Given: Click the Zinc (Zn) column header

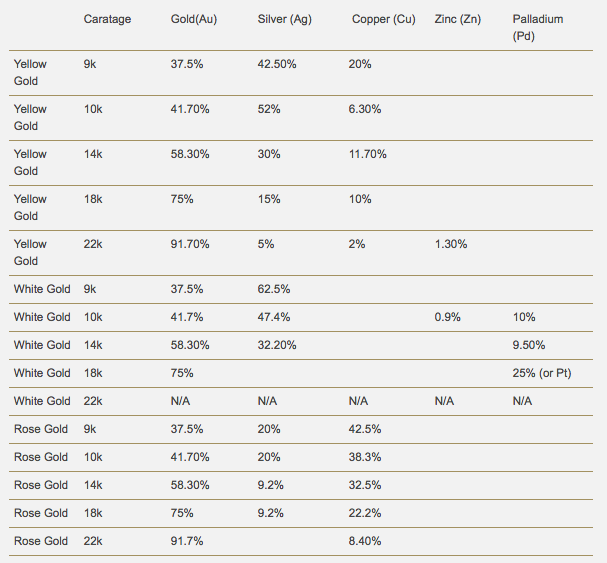Looking at the screenshot, I should pos(458,19).
